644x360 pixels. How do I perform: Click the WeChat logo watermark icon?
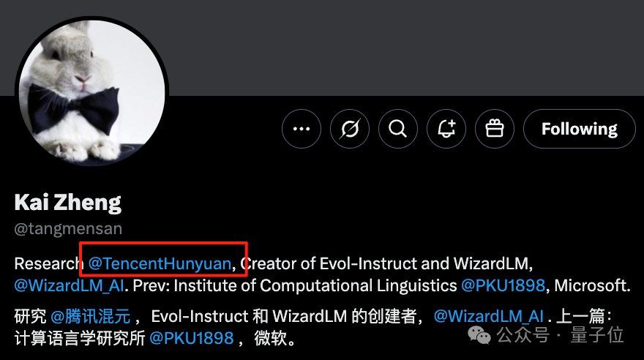[479, 335]
